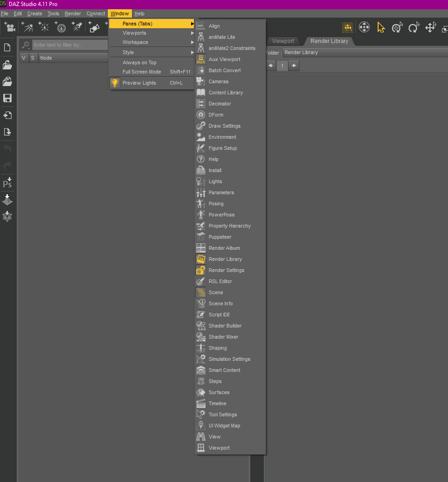
Task: Click the Create New Spotlight toolbar icon
Action: [x=77, y=27]
